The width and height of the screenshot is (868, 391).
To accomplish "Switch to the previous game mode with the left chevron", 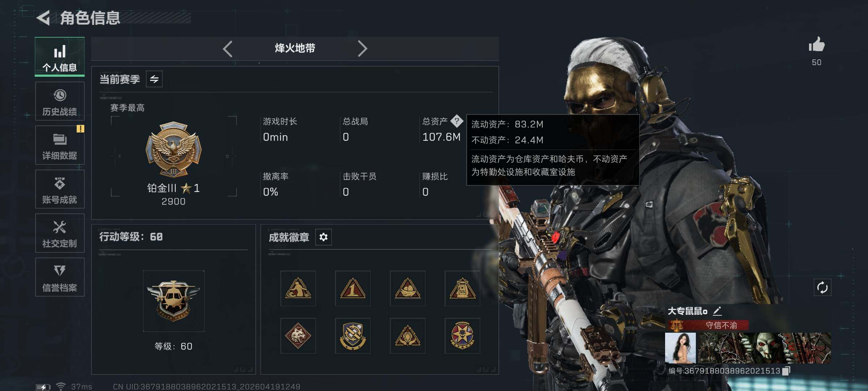I will tap(227, 49).
